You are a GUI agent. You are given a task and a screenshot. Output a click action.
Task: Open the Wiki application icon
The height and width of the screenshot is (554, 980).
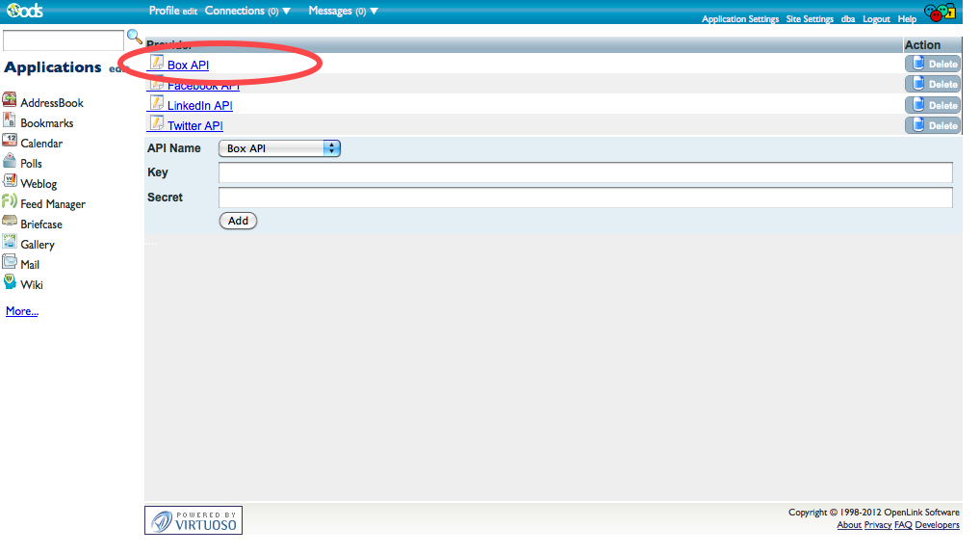10,283
